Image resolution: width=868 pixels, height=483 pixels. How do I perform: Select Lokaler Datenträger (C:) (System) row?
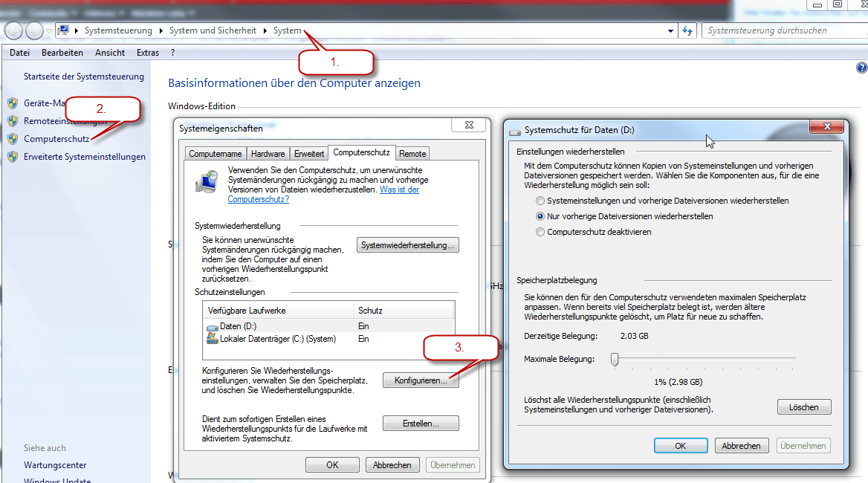point(328,339)
